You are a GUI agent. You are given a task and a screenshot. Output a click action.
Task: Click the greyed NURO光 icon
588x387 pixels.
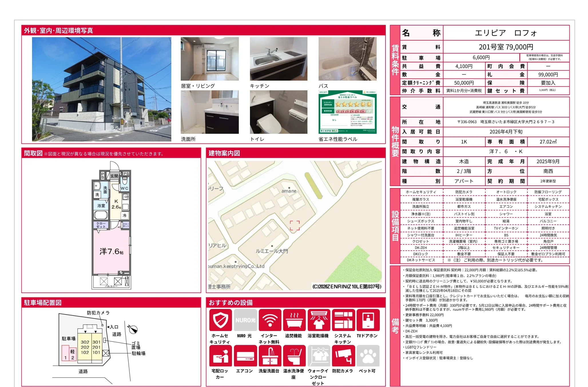245,320
